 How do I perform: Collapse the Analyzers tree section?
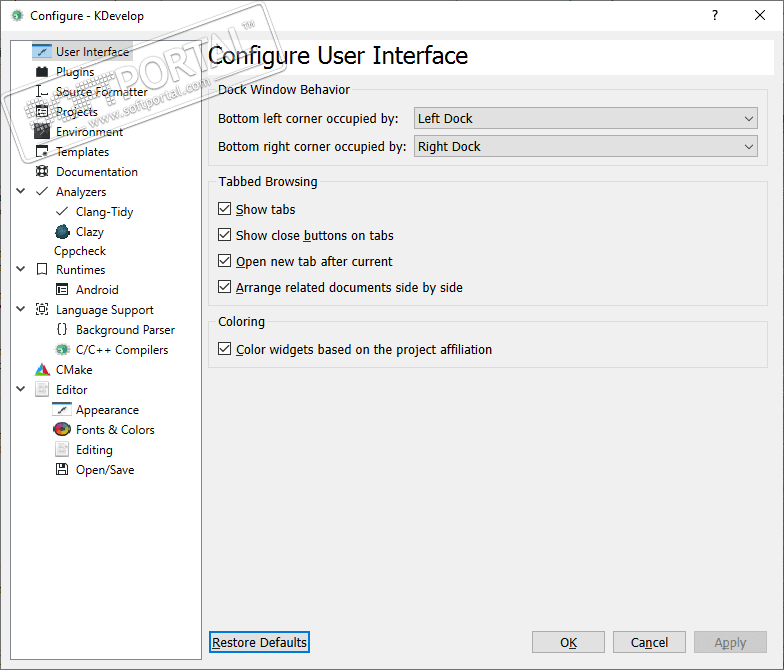tap(21, 191)
